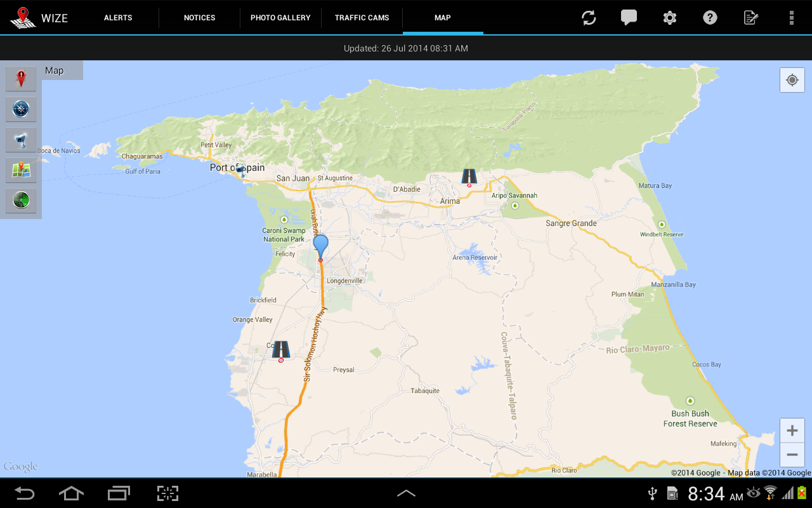This screenshot has width=812, height=508.
Task: Switch to the NOTICES tab
Action: (200, 18)
